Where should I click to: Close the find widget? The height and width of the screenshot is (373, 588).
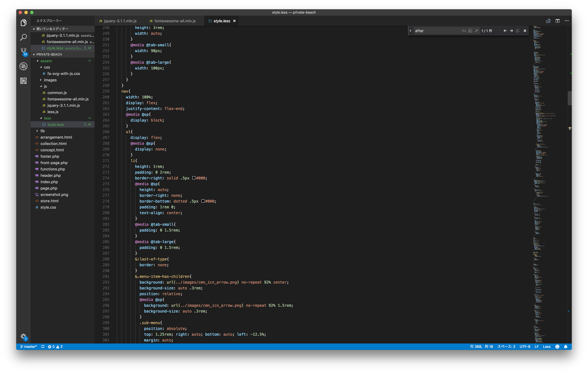pos(525,31)
